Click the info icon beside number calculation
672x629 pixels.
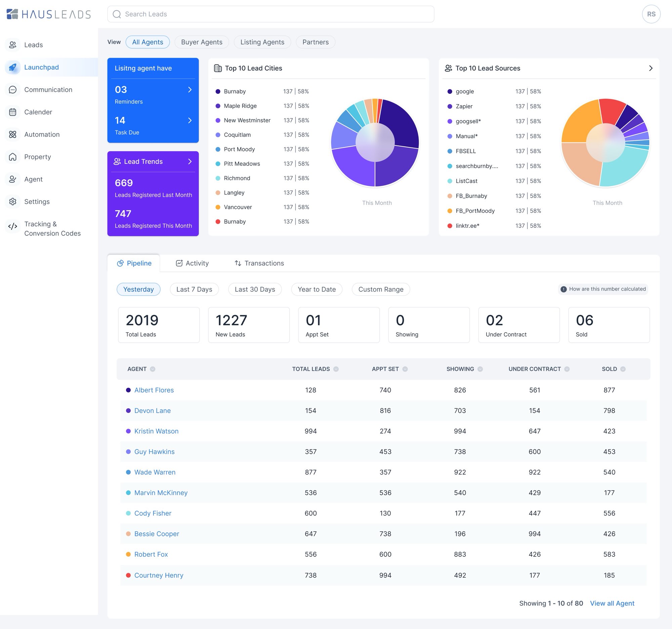[563, 289]
